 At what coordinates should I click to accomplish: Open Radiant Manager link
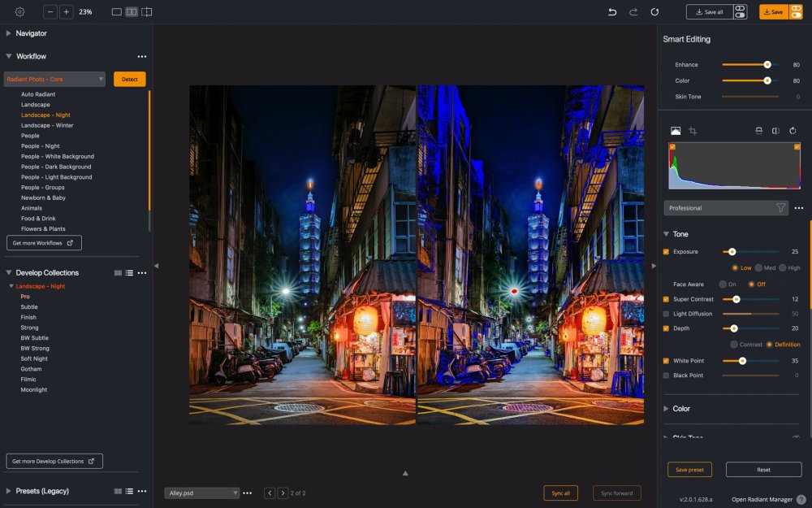click(x=762, y=499)
